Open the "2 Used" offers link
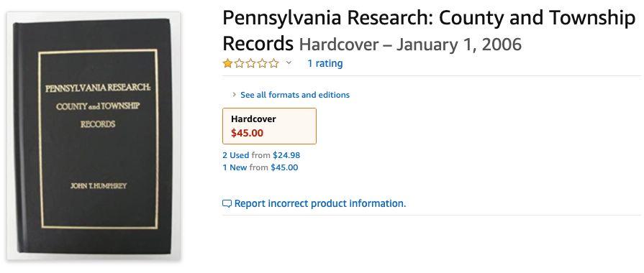This screenshot has width=644, height=273. pos(236,155)
